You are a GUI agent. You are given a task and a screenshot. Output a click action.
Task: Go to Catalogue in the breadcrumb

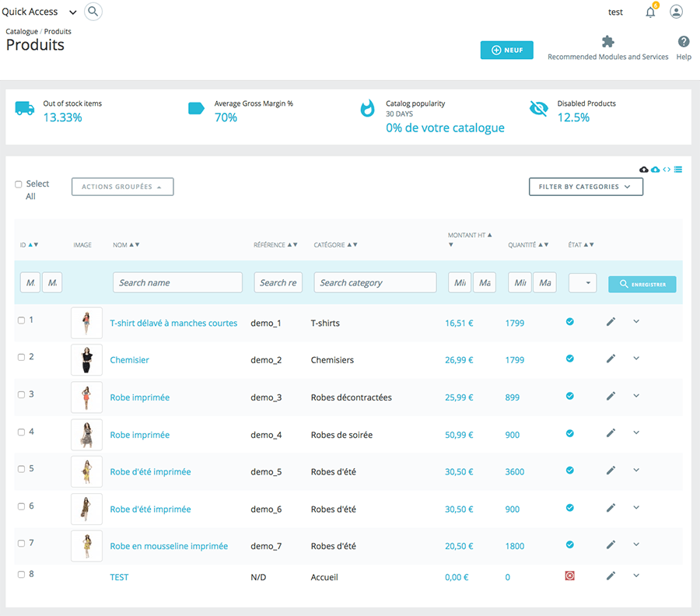(x=22, y=32)
